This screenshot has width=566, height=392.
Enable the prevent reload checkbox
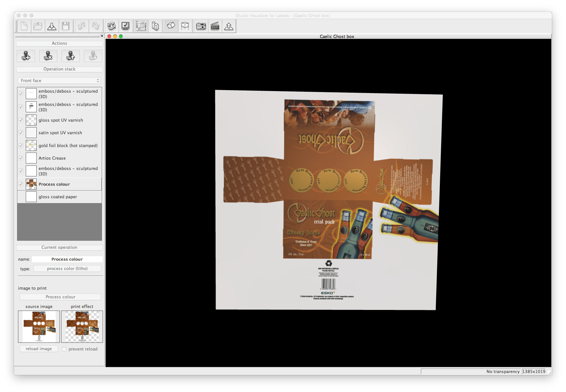64,349
